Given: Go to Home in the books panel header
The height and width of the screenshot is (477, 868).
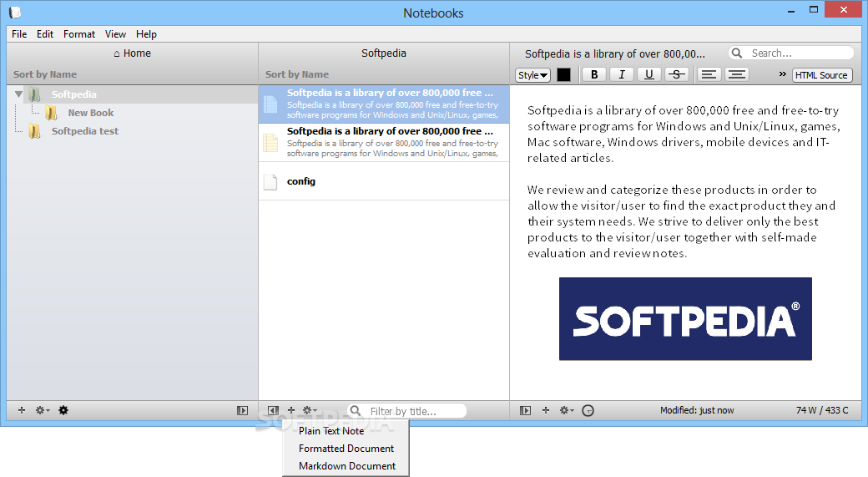Looking at the screenshot, I should tap(133, 53).
